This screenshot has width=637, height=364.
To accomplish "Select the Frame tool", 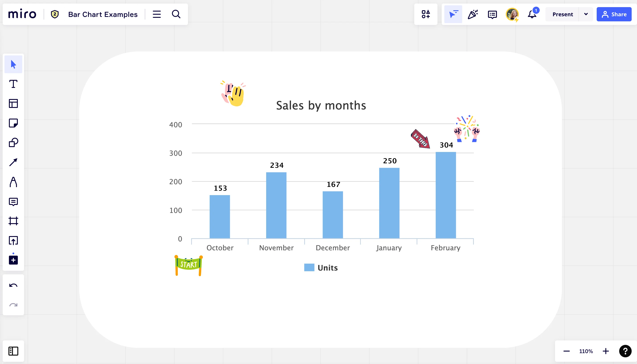I will tap(13, 221).
